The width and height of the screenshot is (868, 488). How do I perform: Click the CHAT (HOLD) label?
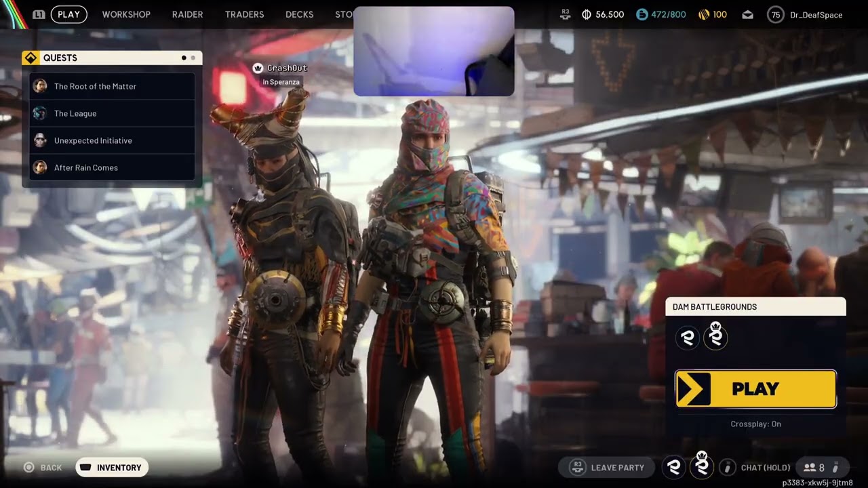click(766, 468)
